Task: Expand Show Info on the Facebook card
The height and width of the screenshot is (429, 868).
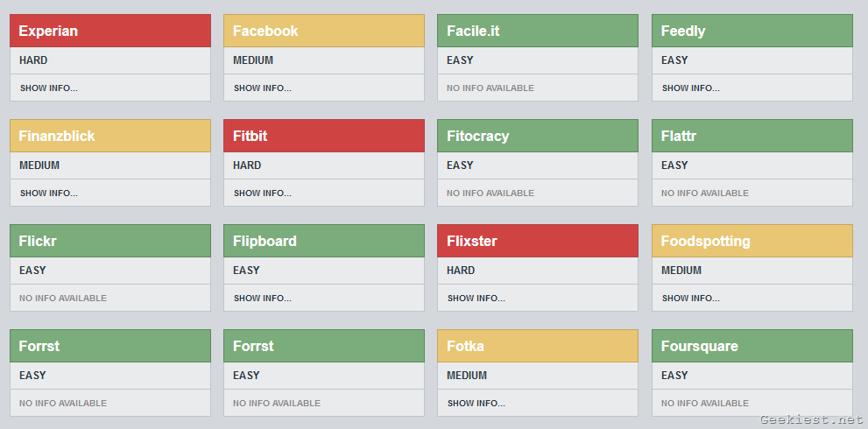Action: tap(263, 88)
